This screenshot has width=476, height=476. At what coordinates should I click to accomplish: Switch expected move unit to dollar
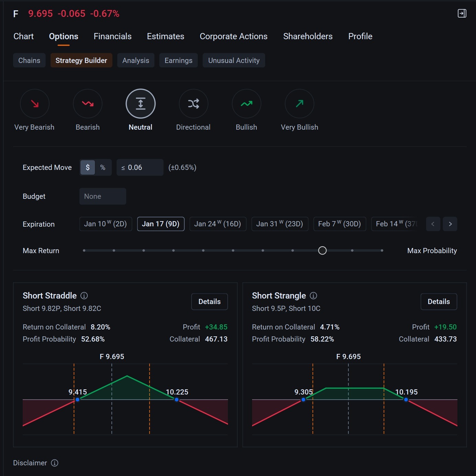coord(88,167)
